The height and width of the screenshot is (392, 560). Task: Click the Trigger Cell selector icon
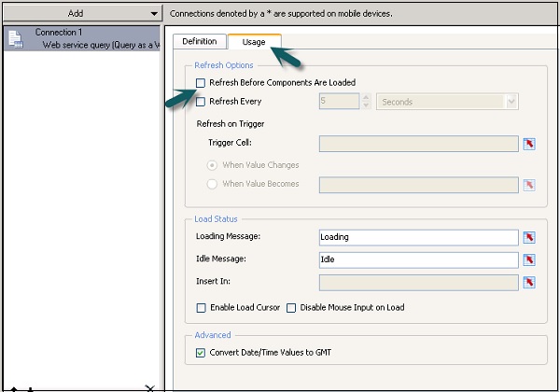(x=530, y=144)
